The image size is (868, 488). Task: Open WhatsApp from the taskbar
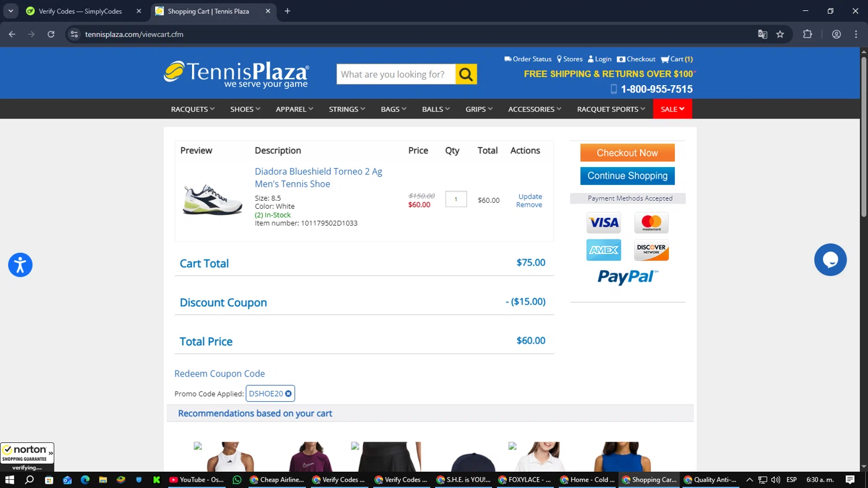click(x=237, y=480)
